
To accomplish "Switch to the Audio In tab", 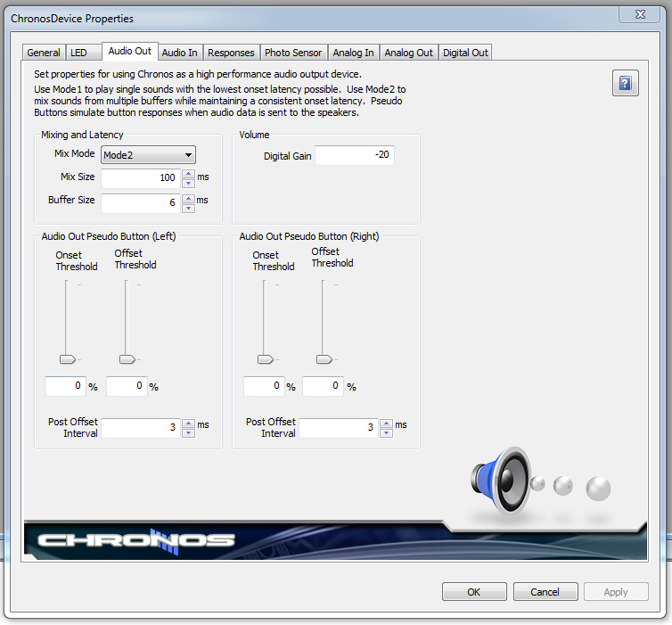I will click(x=180, y=53).
